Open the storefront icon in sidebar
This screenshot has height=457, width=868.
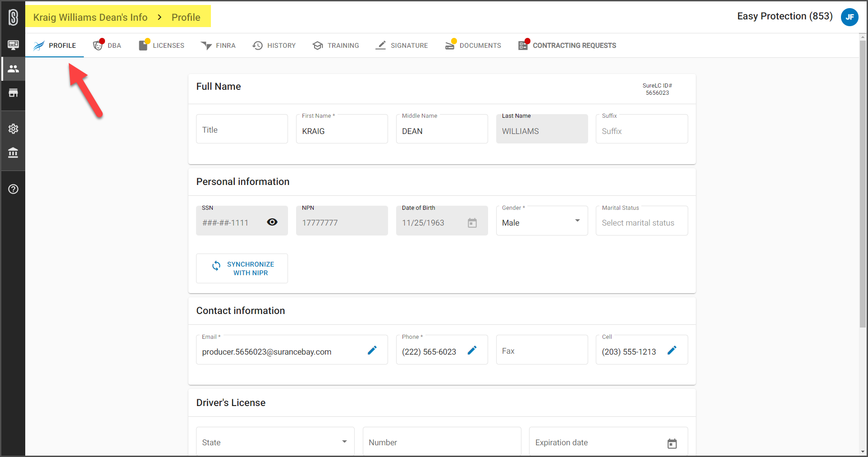tap(13, 93)
